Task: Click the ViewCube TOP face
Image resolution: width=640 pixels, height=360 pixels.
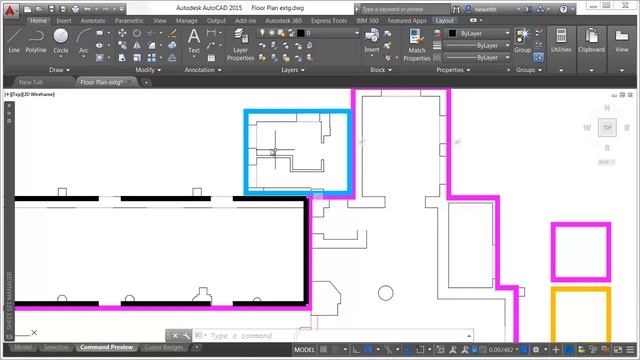Action: coord(607,128)
